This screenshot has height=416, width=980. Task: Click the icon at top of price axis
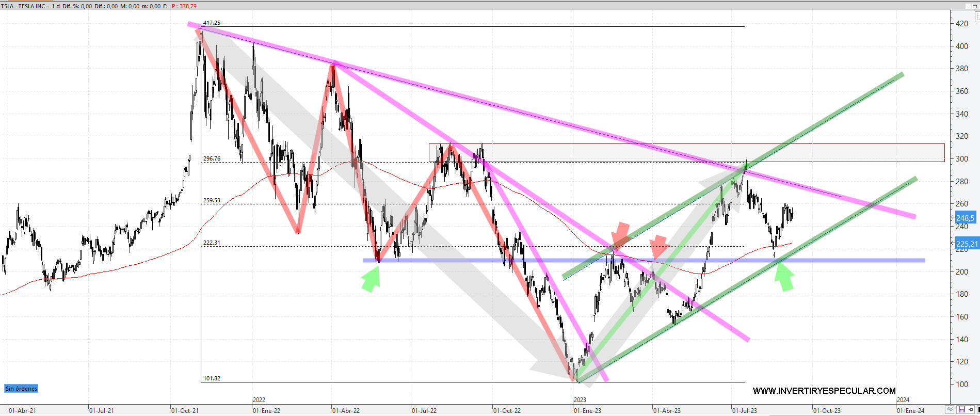977,17
